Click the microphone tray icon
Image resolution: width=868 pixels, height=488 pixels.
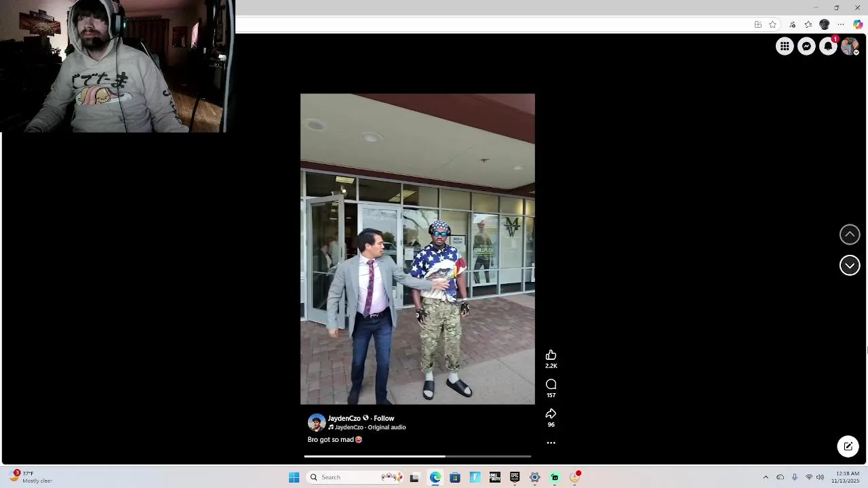(795, 477)
